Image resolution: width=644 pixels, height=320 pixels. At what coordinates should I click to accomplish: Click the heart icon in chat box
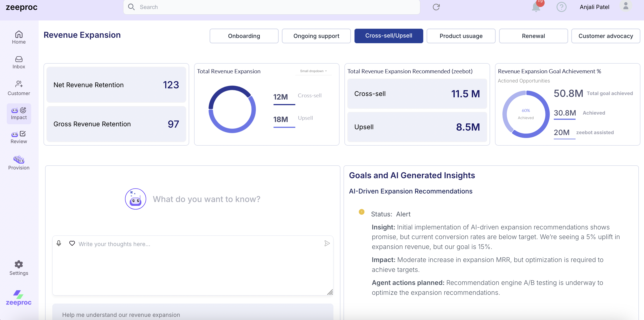(72, 243)
